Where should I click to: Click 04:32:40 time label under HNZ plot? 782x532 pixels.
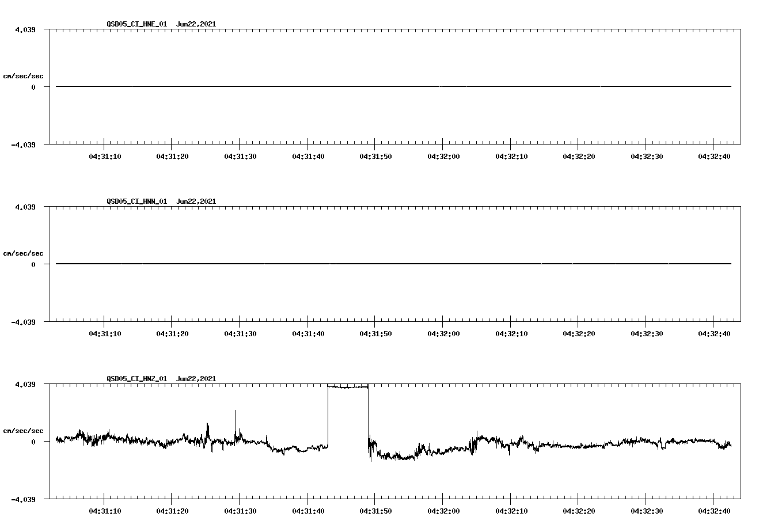(x=714, y=511)
